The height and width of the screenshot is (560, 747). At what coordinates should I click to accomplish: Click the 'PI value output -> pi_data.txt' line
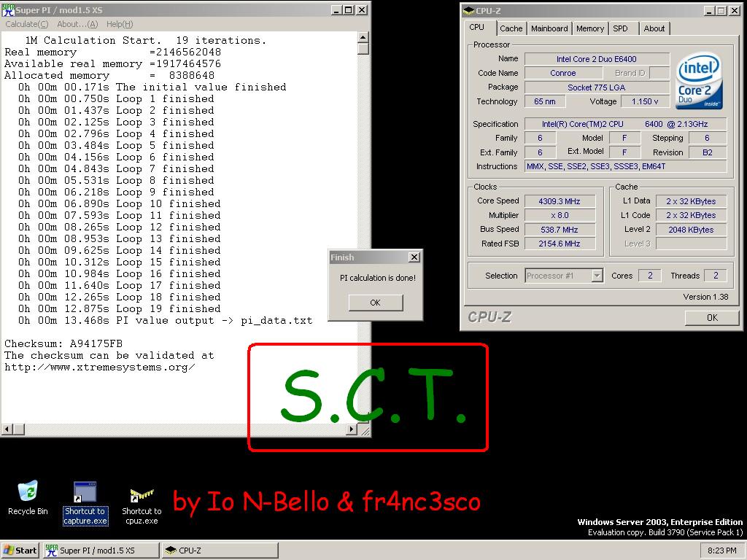(166, 321)
